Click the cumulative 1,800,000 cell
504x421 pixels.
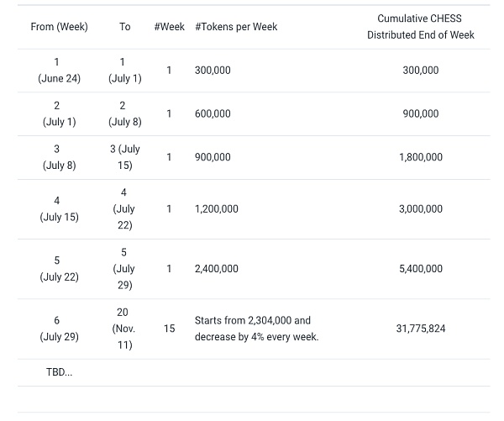tap(420, 157)
